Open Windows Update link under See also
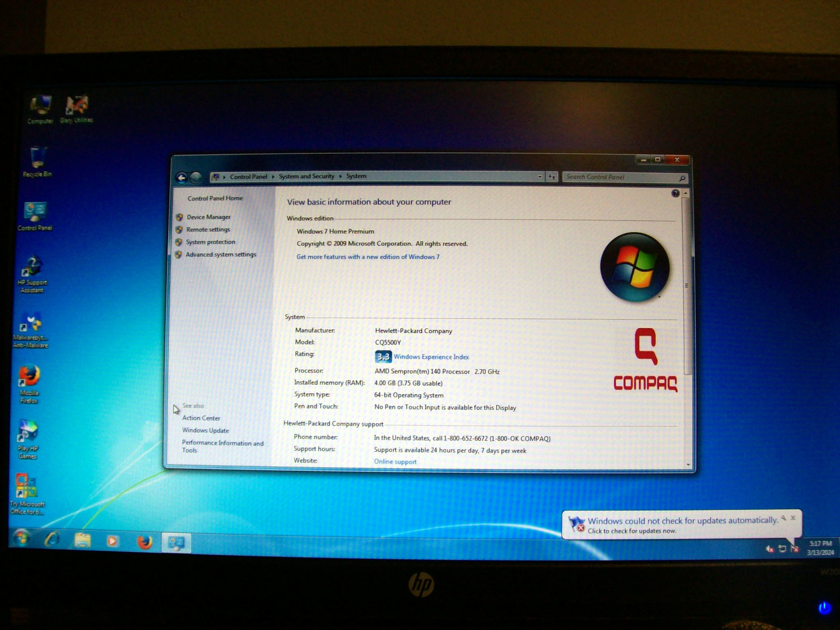 point(205,430)
